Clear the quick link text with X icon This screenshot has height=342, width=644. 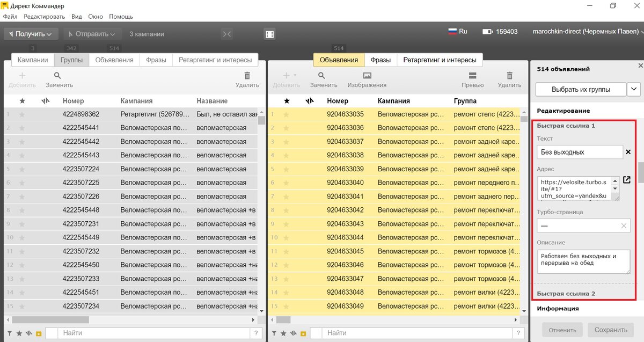[x=628, y=152]
